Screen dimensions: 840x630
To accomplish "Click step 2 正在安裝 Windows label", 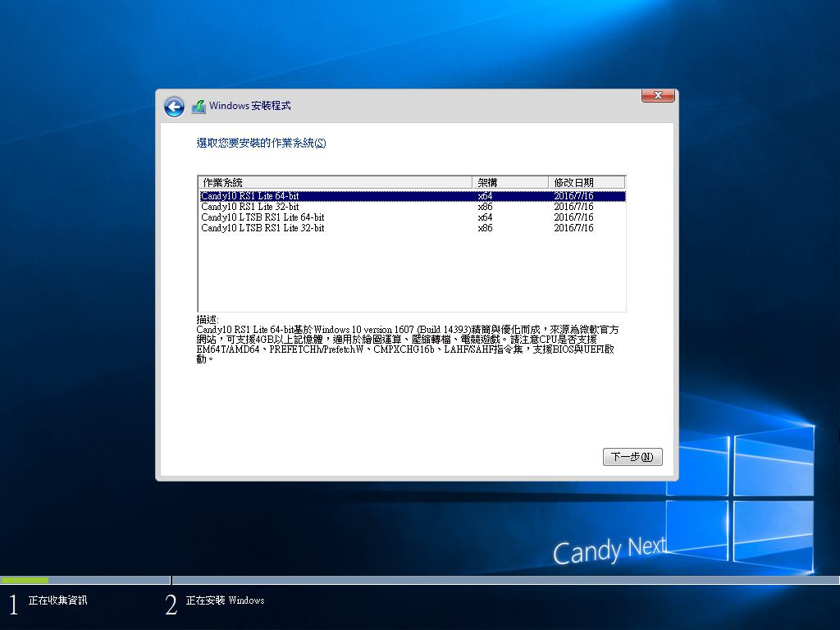I will [225, 600].
